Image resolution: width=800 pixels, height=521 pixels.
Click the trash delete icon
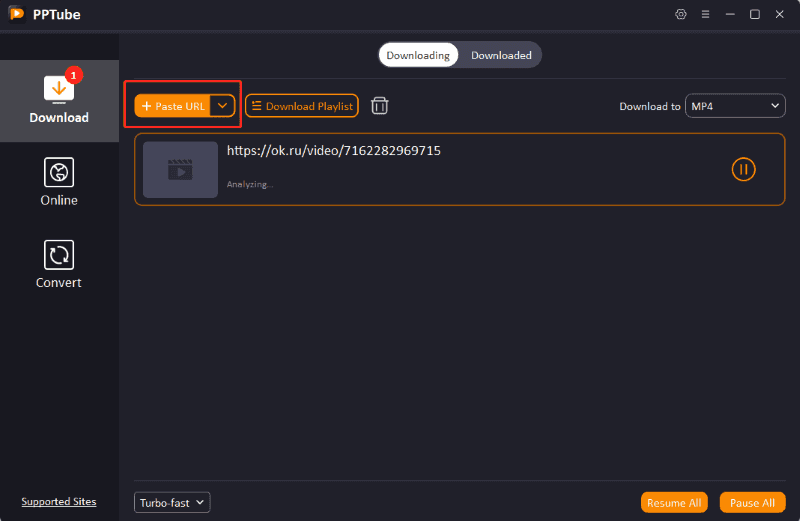tap(380, 106)
